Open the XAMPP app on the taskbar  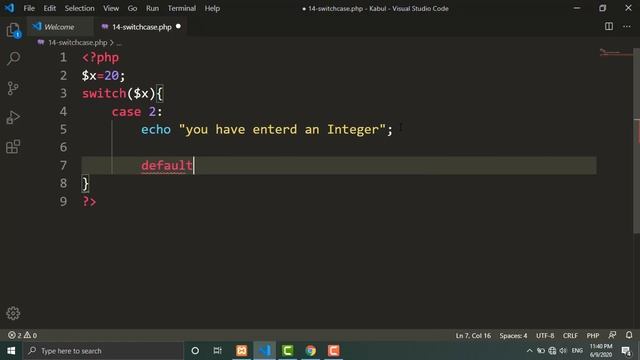(241, 351)
